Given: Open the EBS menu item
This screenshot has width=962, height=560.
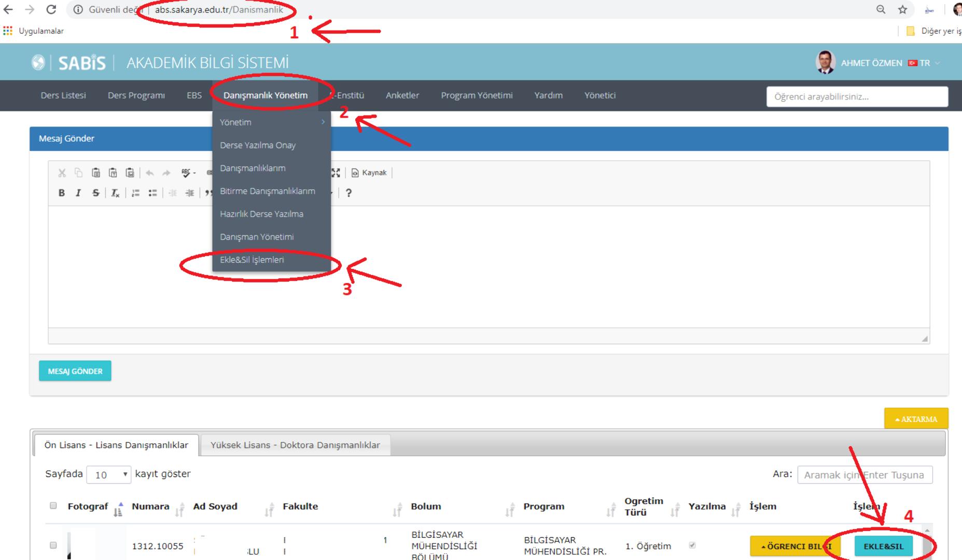Looking at the screenshot, I should pyautogui.click(x=194, y=95).
